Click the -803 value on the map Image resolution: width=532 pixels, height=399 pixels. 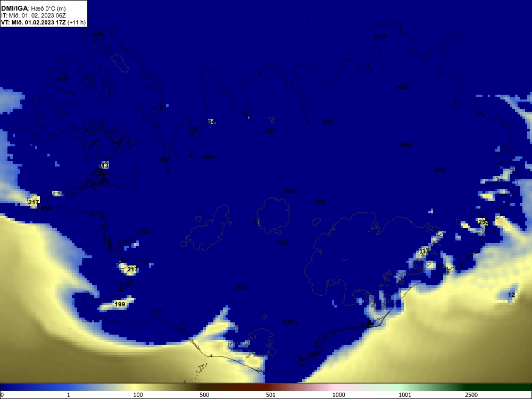click(240, 287)
